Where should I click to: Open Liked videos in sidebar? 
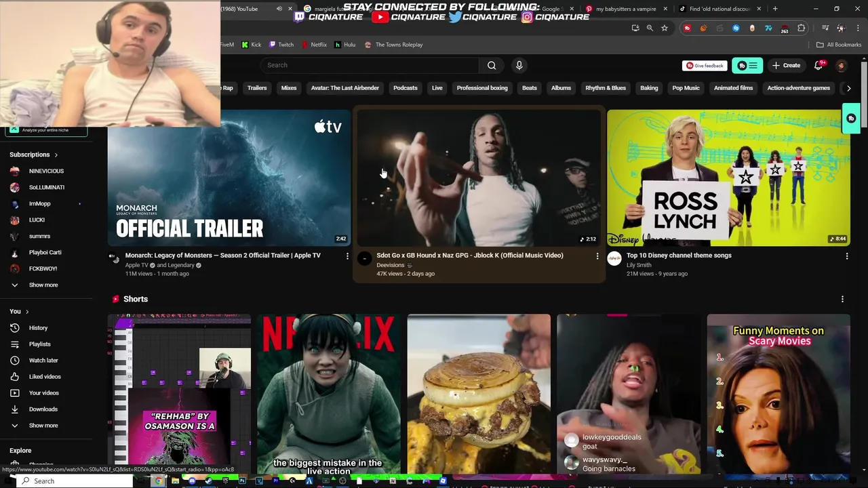coord(46,377)
